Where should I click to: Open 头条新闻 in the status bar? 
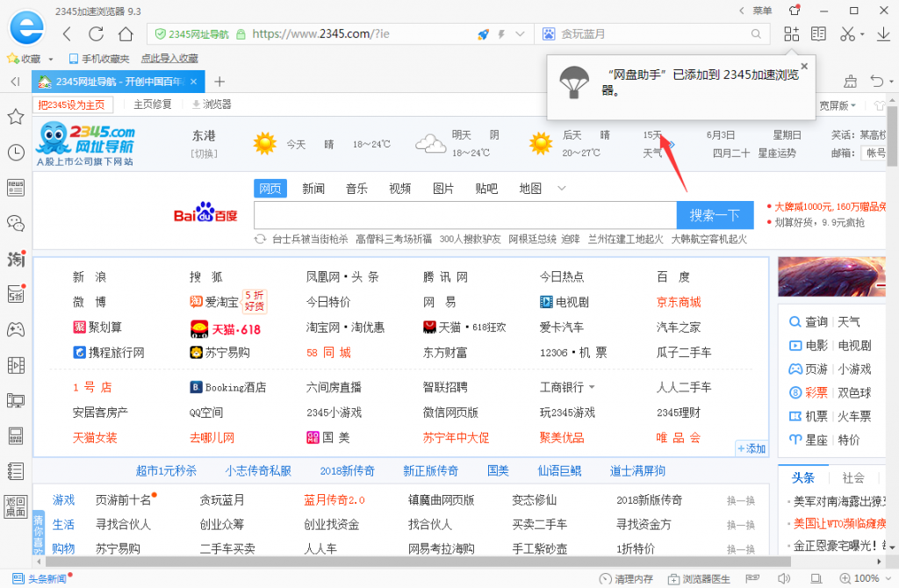coord(40,579)
